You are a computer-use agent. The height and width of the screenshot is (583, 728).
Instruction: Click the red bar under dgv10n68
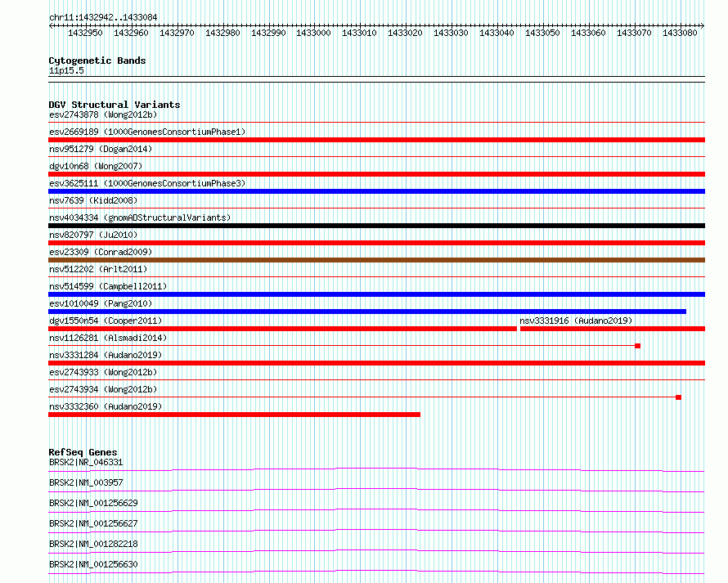click(x=376, y=174)
